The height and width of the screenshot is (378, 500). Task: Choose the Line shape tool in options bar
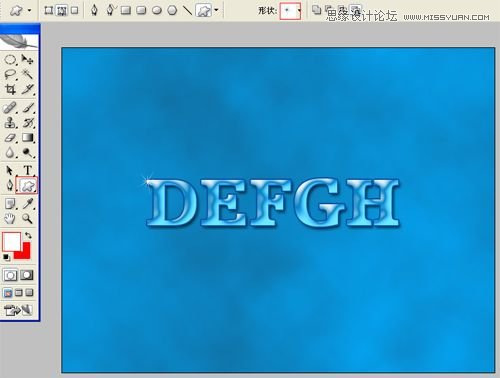coord(187,10)
